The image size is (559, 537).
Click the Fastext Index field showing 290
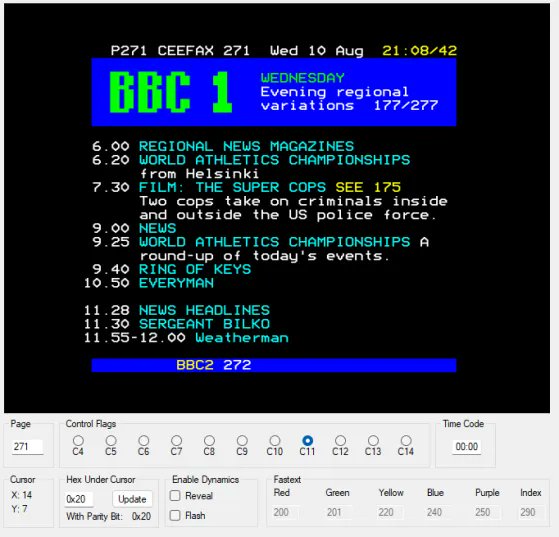tap(532, 512)
